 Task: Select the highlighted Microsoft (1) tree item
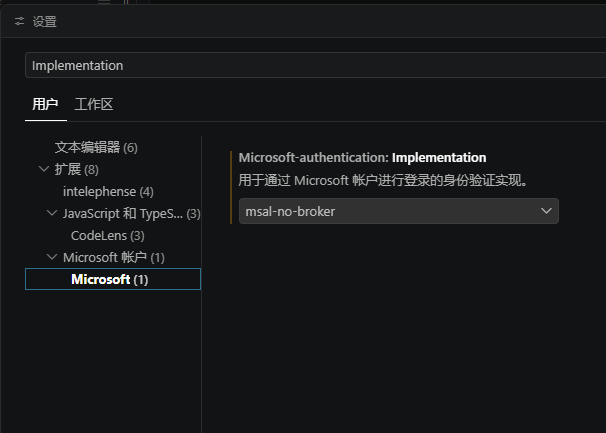point(113,279)
